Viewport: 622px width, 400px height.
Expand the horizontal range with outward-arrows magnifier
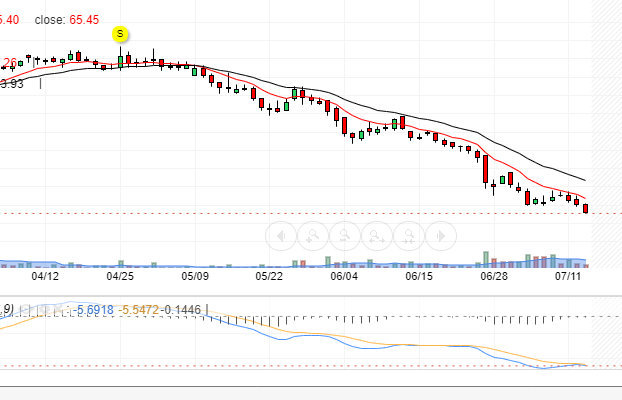coord(377,236)
